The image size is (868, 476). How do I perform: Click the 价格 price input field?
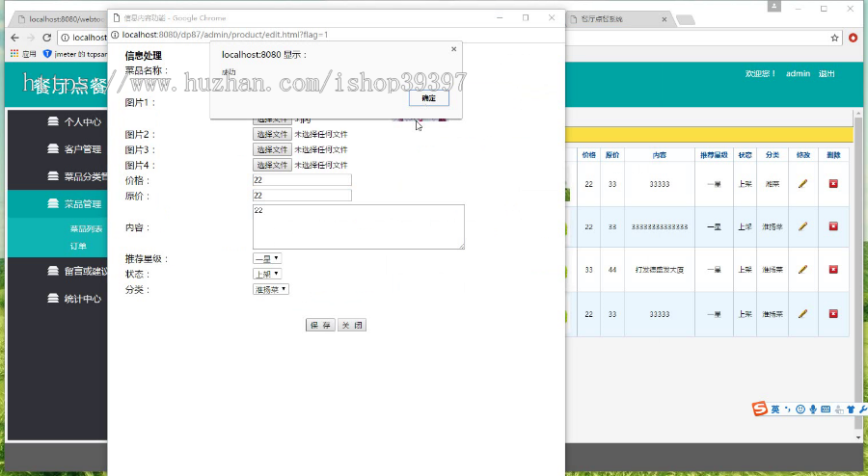pyautogui.click(x=302, y=179)
